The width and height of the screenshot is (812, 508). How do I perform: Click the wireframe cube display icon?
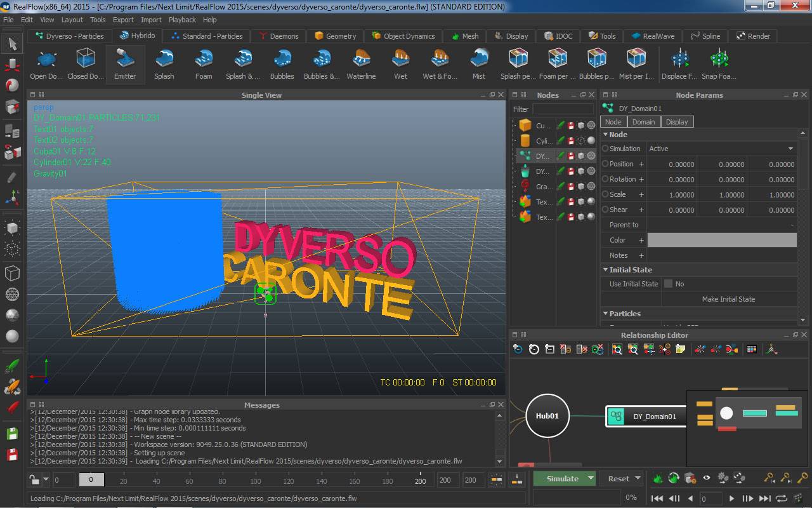pyautogui.click(x=12, y=273)
